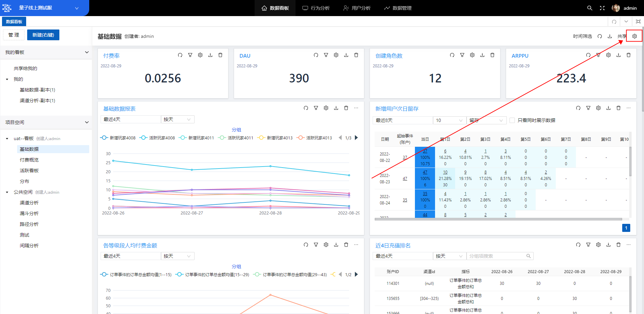644x314 pixels.
Task: Collapse the 我的看板 section
Action: coord(87,52)
